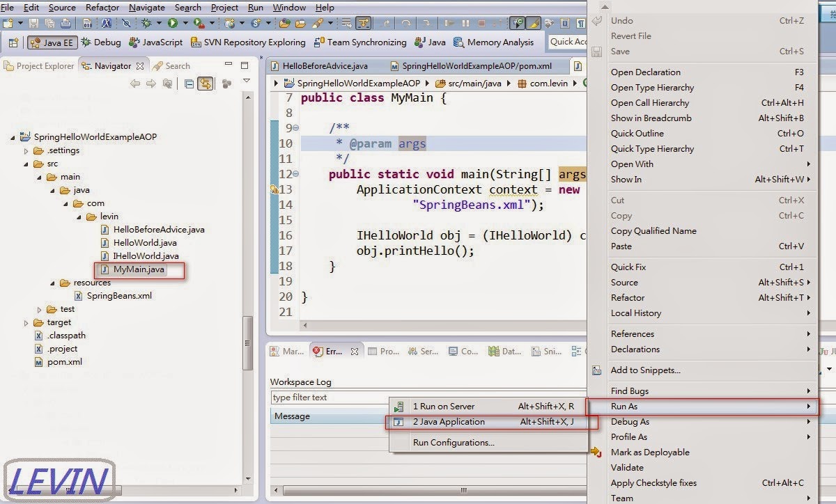Switch to the Search tab
The width and height of the screenshot is (836, 504).
click(x=178, y=65)
